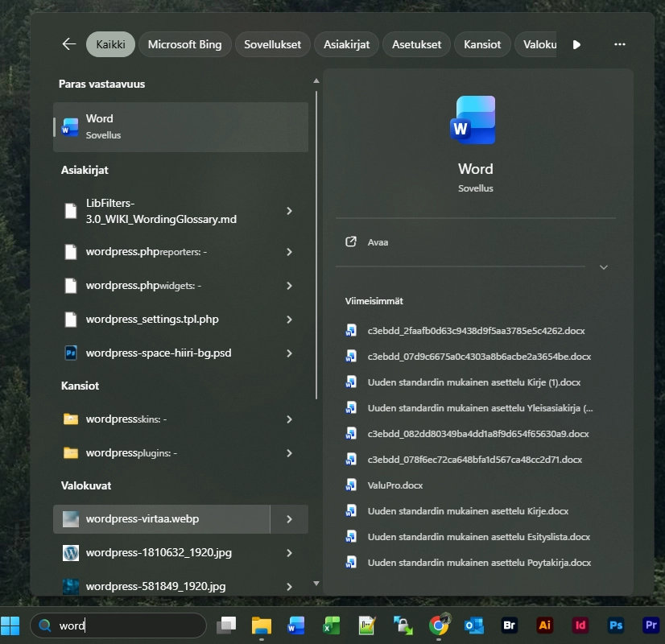Open File Explorer from the taskbar
This screenshot has height=644, width=665.
tap(261, 625)
